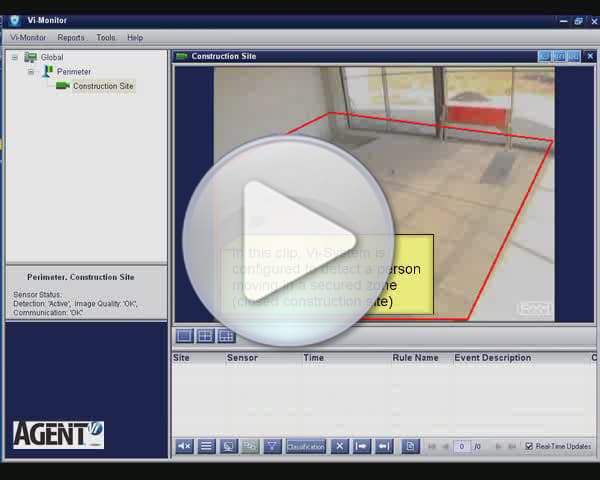
Task: Select the single-view layout icon
Action: tap(184, 336)
